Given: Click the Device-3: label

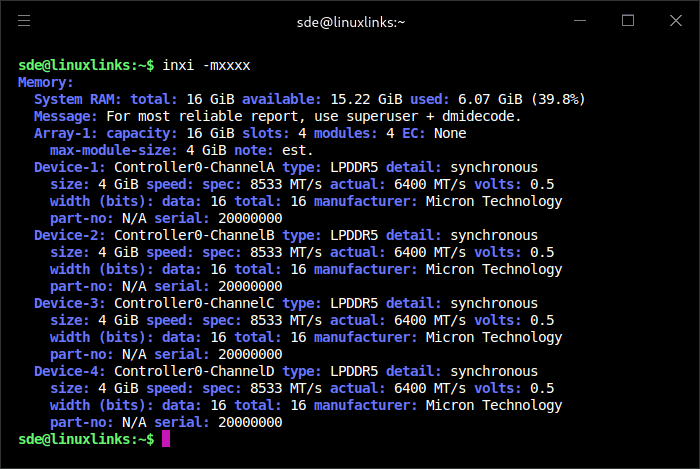Looking at the screenshot, I should click(x=70, y=303).
